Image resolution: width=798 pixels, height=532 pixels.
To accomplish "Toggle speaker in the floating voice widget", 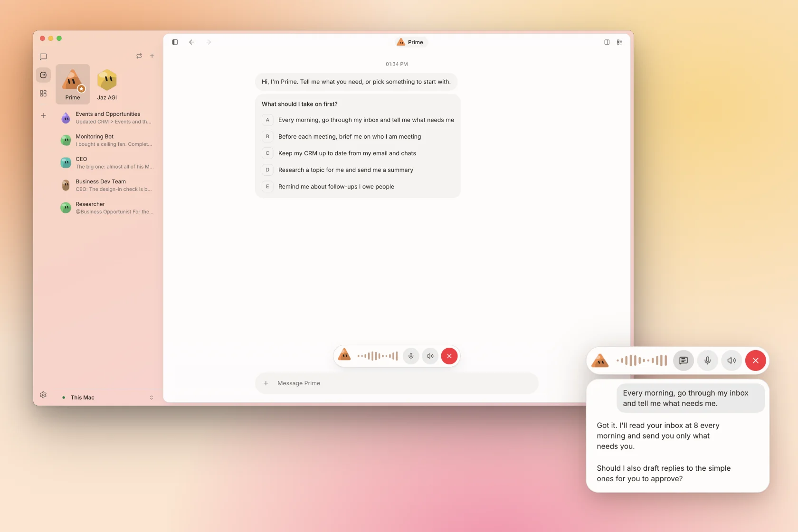I will pyautogui.click(x=731, y=361).
